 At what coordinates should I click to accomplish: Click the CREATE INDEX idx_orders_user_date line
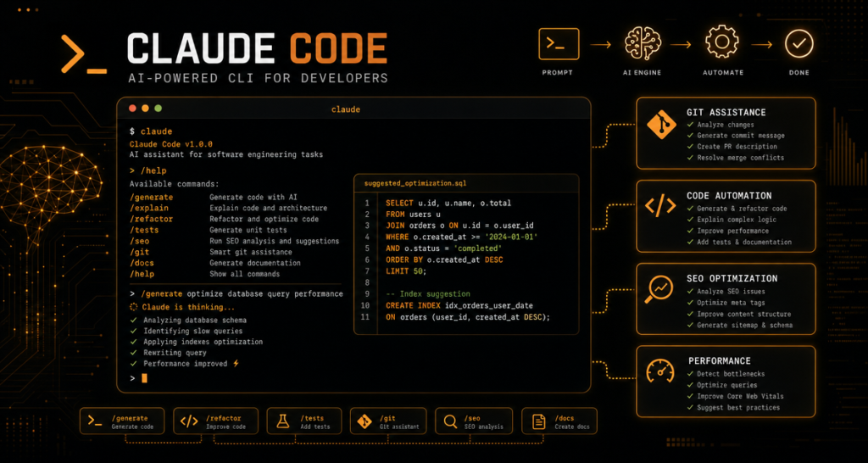(461, 306)
